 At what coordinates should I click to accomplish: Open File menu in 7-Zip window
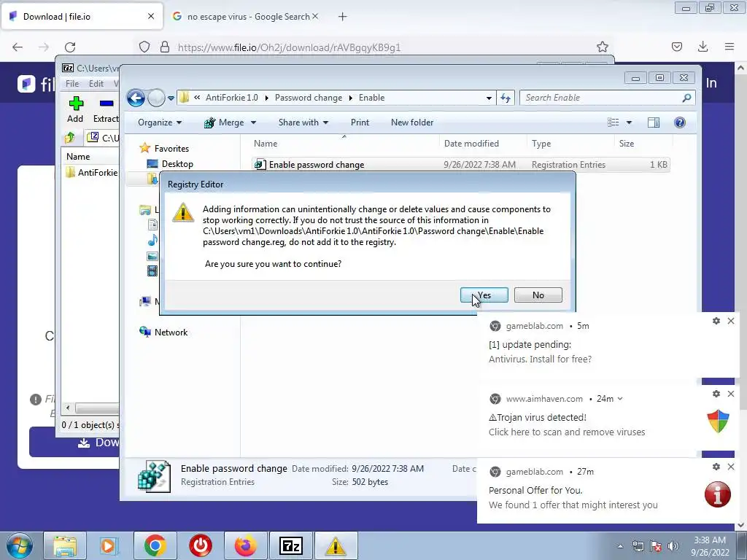(x=72, y=84)
